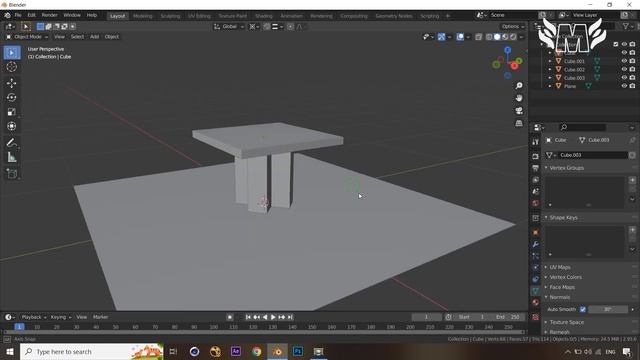The image size is (640, 360).
Task: Click the timeline play button
Action: point(273,317)
